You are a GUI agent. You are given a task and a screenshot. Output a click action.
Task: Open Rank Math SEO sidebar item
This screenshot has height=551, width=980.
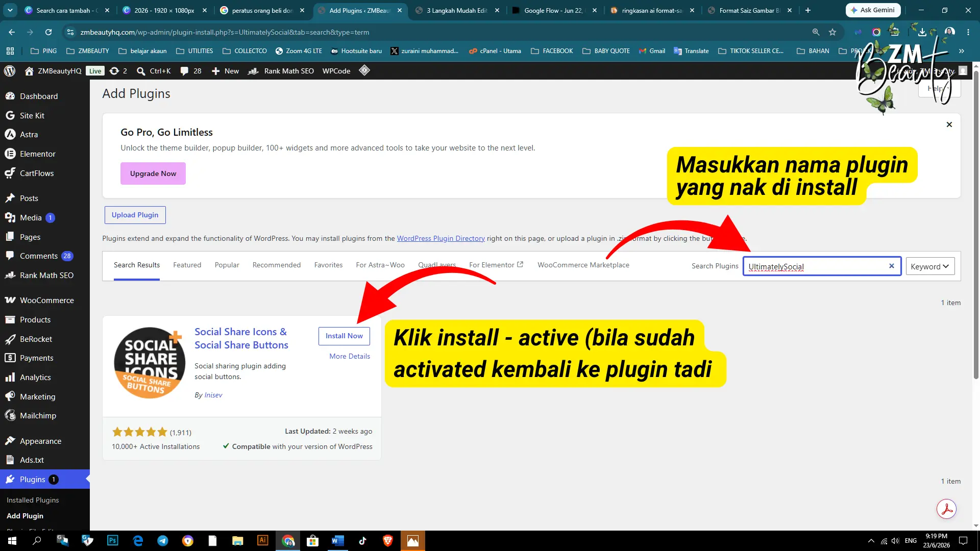tap(46, 275)
